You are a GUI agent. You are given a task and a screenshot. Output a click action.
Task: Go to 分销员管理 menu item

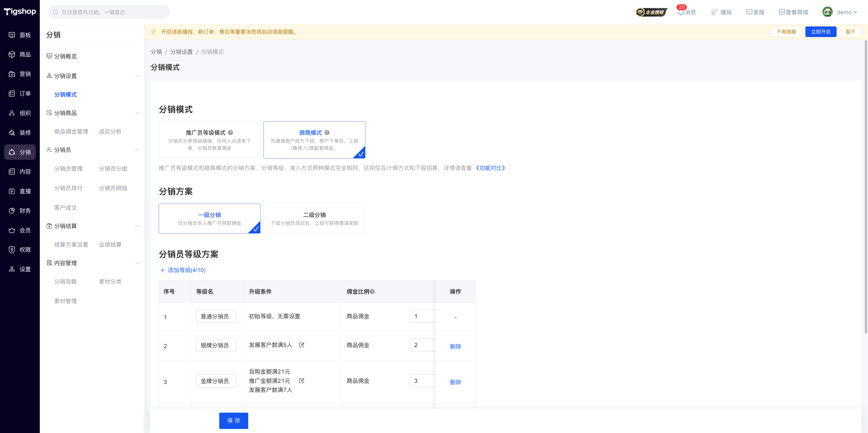click(68, 169)
